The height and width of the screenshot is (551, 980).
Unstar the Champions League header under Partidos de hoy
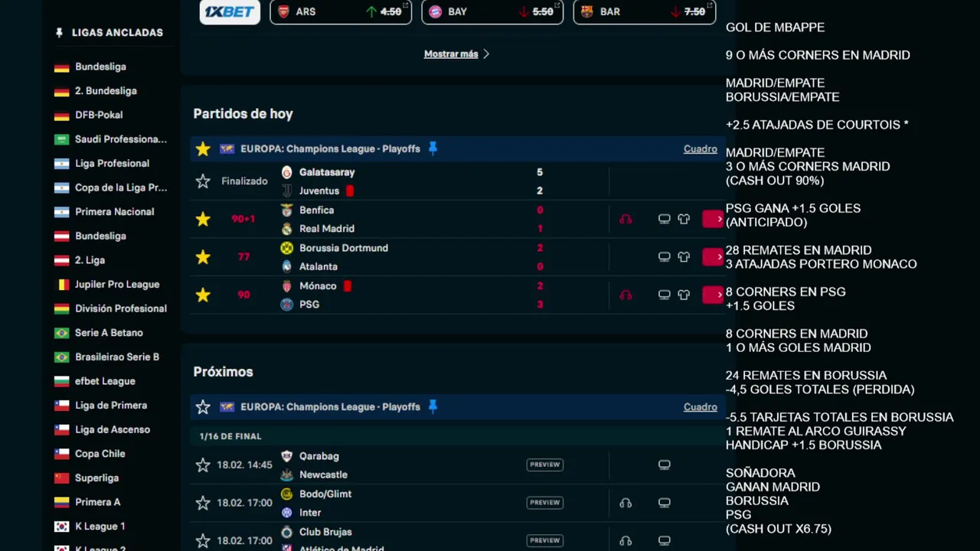pos(203,148)
